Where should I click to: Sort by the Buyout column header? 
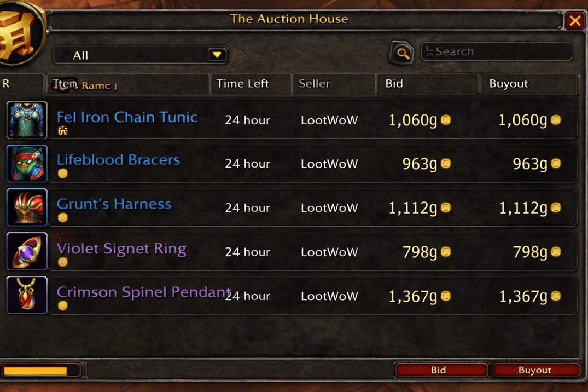pos(509,84)
